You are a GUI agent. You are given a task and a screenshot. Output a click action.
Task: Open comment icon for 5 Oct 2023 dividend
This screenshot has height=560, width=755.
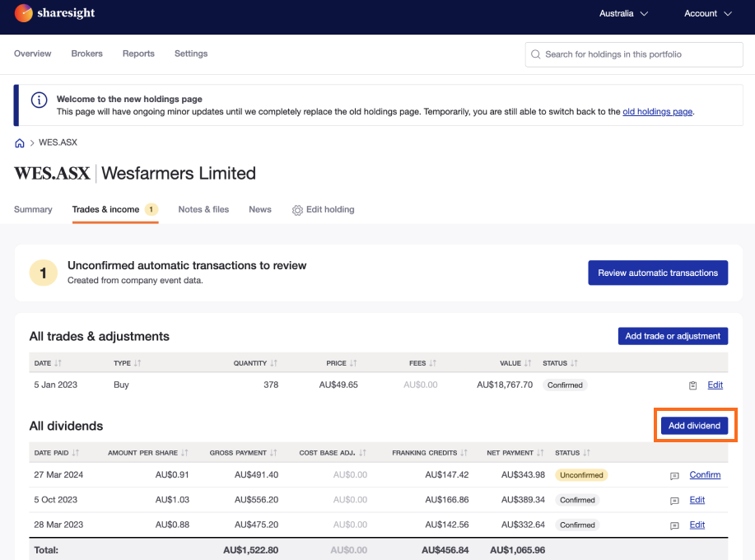(674, 501)
